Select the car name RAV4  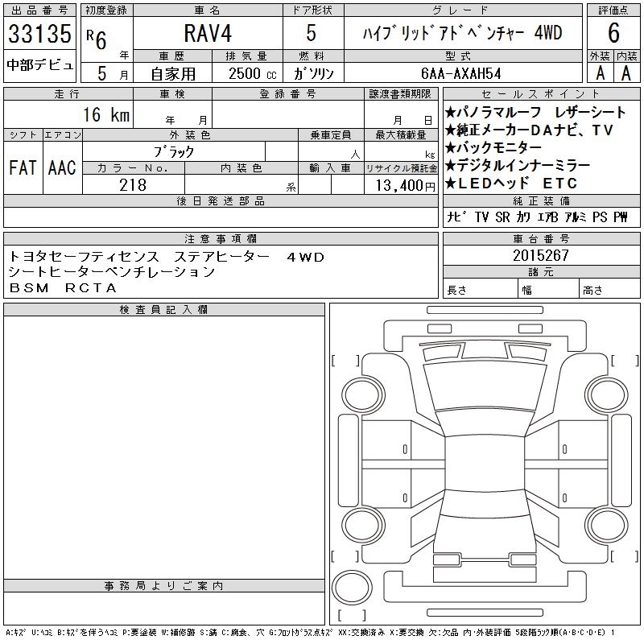tap(208, 33)
